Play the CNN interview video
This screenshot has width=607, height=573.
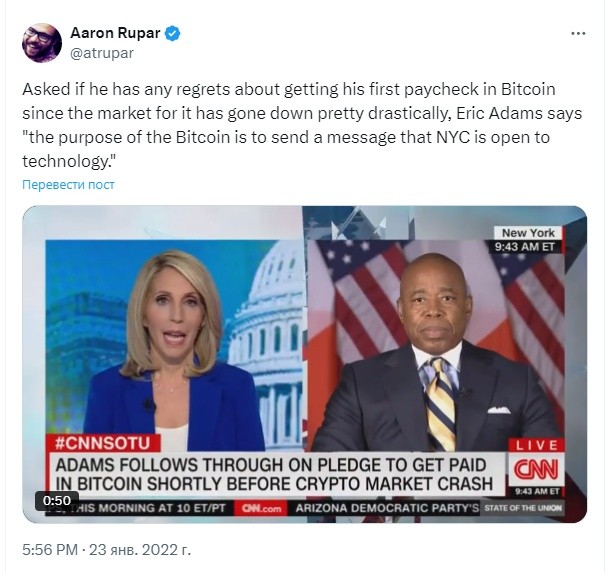[x=305, y=364]
